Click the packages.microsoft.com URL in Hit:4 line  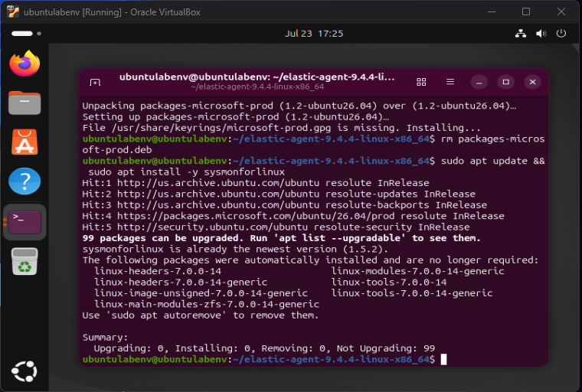click(256, 216)
